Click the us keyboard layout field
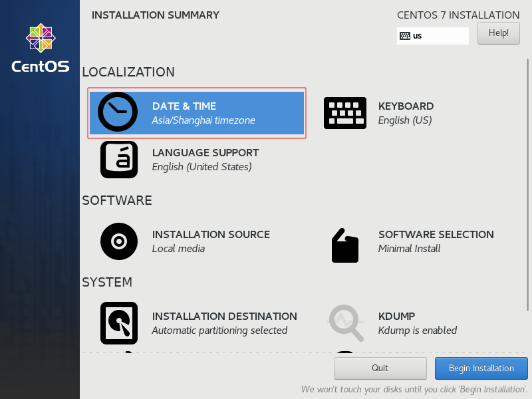Viewport: 532px width, 399px height. tap(433, 36)
